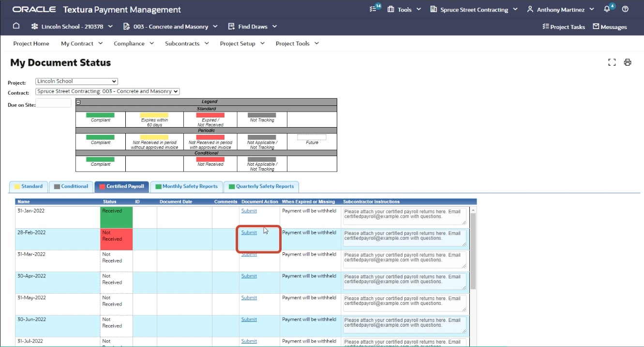Click the Status column header
Image resolution: width=644 pixels, height=347 pixels.
click(x=110, y=202)
